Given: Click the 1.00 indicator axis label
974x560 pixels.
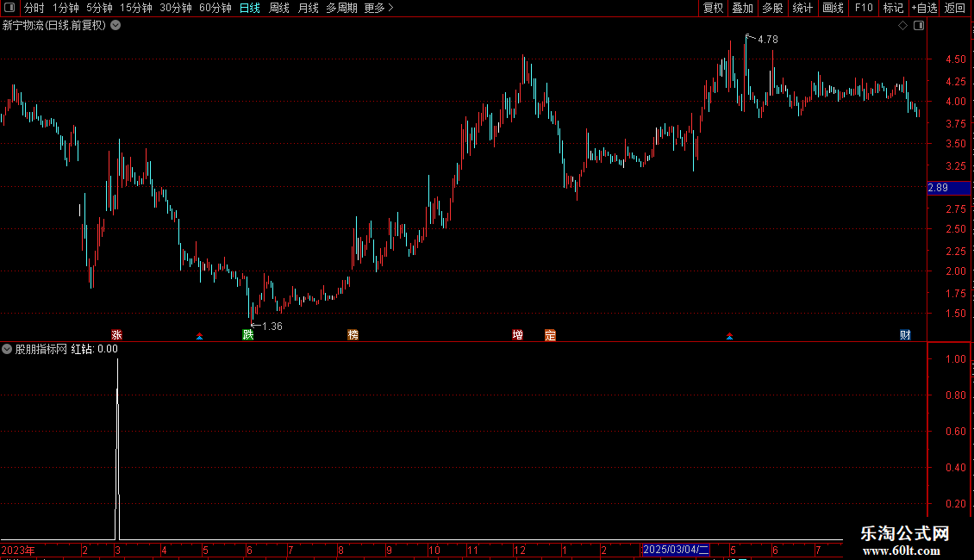Looking at the screenshot, I should 955,359.
